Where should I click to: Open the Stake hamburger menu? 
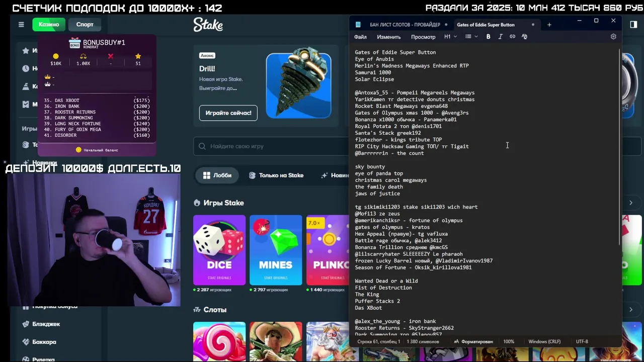(21, 25)
